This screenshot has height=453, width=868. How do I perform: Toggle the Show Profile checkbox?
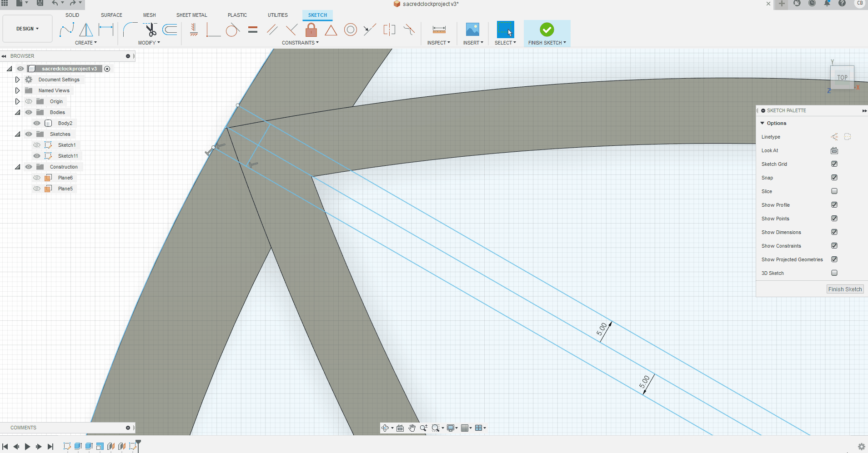pos(834,205)
